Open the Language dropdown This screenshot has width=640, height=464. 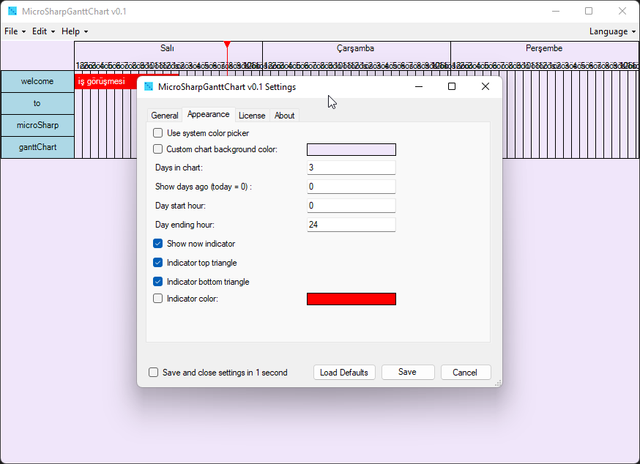click(x=610, y=31)
